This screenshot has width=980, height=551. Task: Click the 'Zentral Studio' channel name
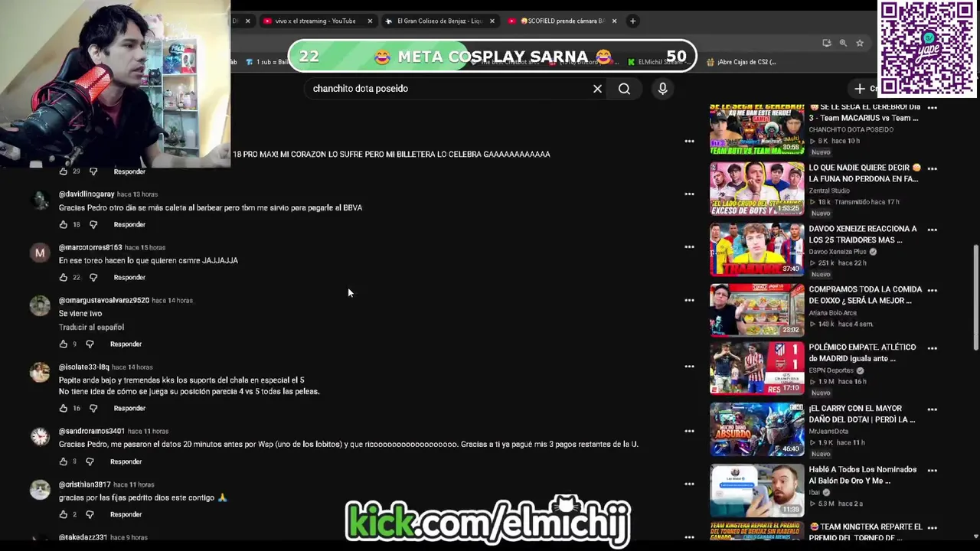coord(829,191)
